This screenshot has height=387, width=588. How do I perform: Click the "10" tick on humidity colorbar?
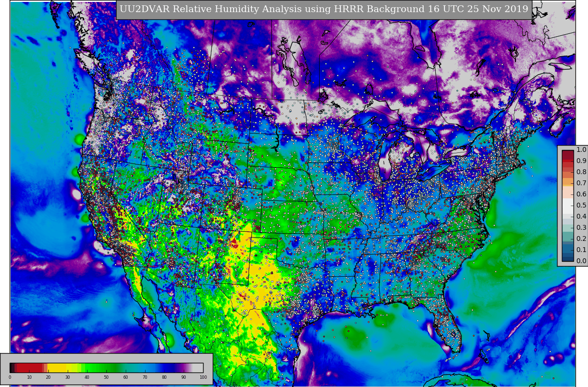(x=29, y=377)
